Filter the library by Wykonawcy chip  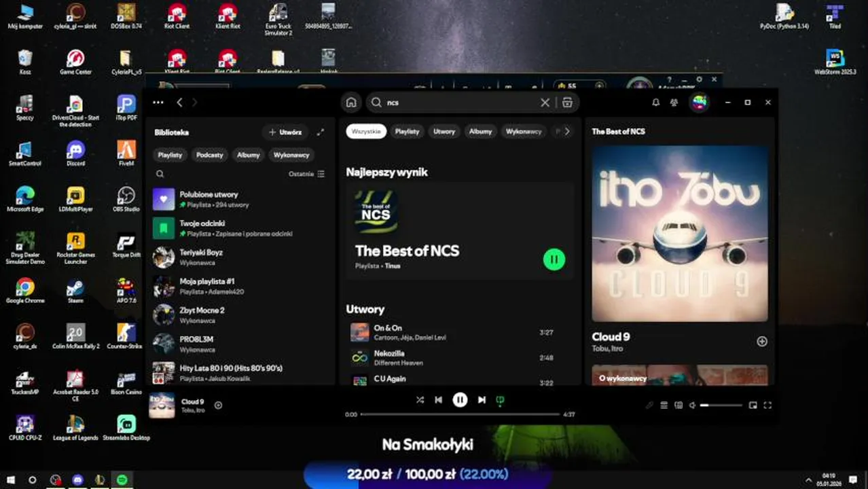(291, 155)
